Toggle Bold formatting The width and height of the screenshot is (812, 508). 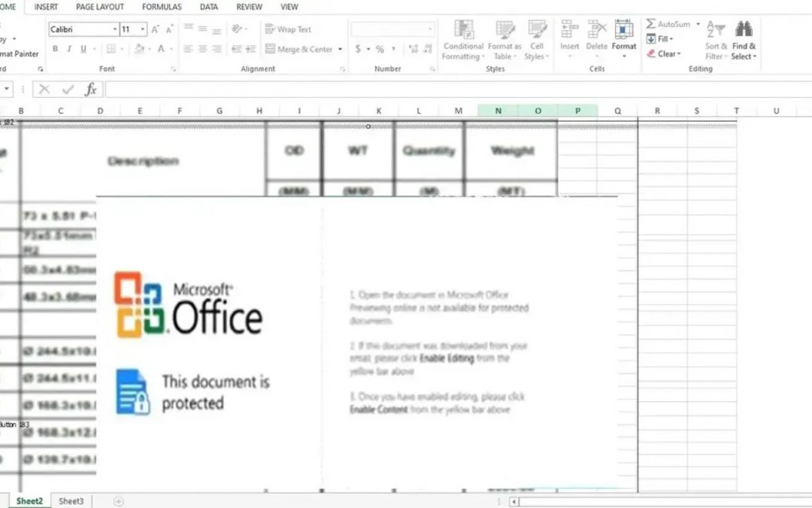coord(55,49)
